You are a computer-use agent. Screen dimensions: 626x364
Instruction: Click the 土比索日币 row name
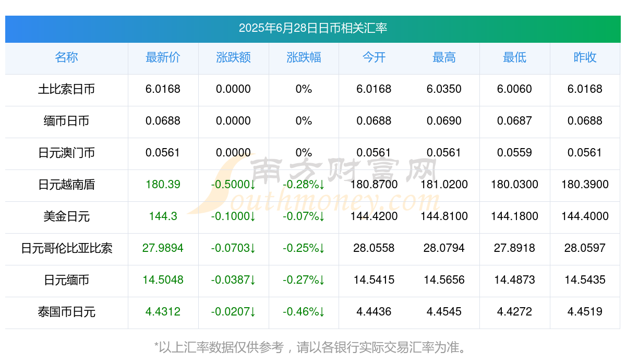pos(66,89)
